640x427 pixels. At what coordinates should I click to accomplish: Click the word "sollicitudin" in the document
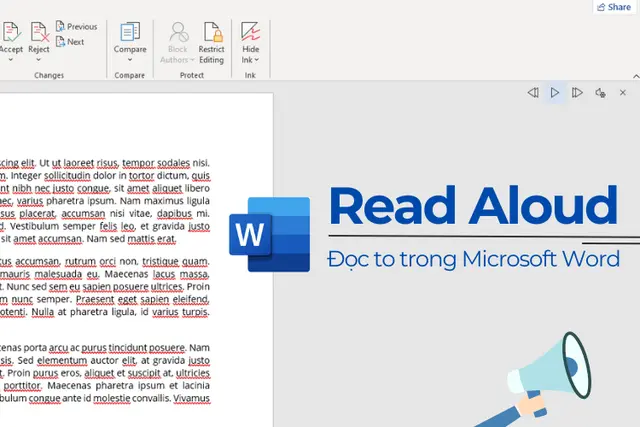point(67,176)
